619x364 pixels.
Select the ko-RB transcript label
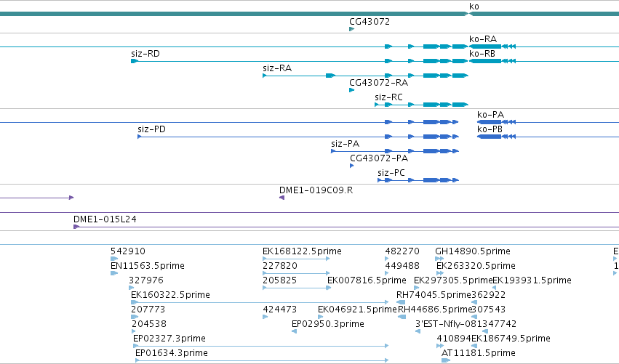(x=482, y=54)
